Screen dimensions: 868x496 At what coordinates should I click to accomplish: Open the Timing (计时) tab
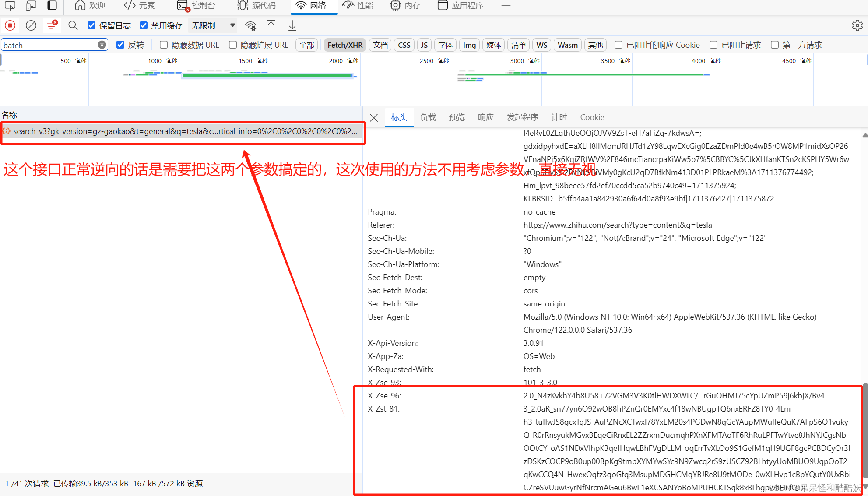(559, 117)
